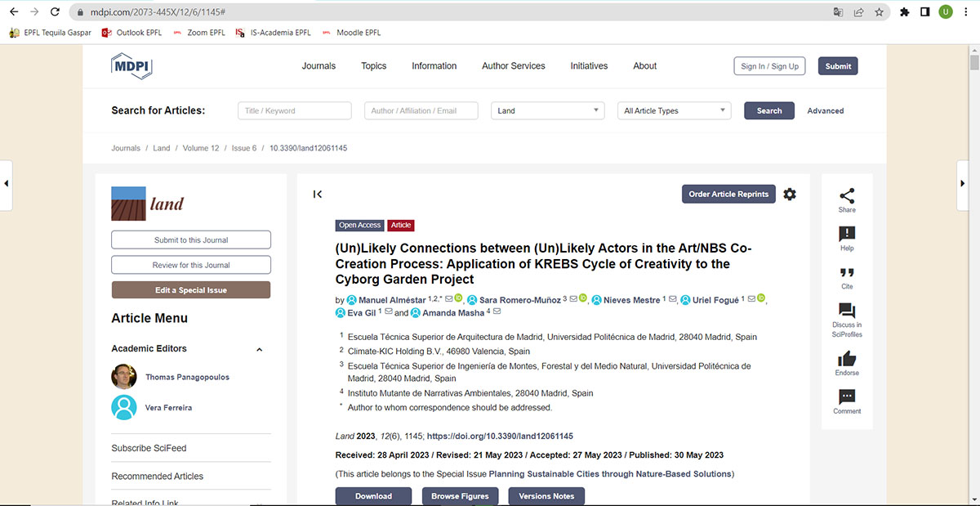Screen dimensions: 980x506
Task: Bookmark this page with star icon
Action: pyautogui.click(x=880, y=12)
